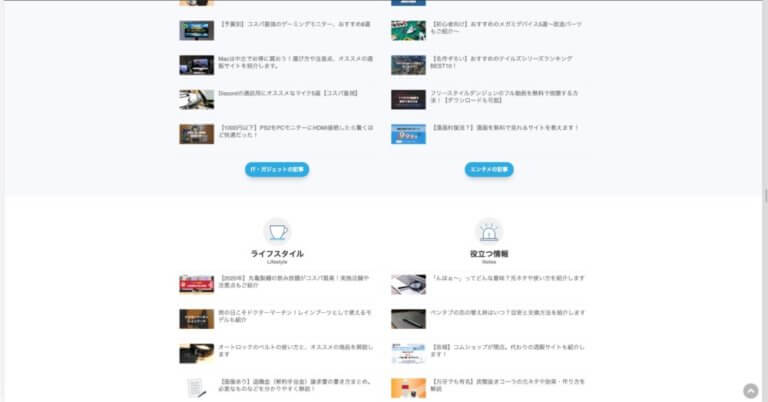Open the auto-lock belt article thumbnail
The width and height of the screenshot is (768, 402).
(196, 353)
